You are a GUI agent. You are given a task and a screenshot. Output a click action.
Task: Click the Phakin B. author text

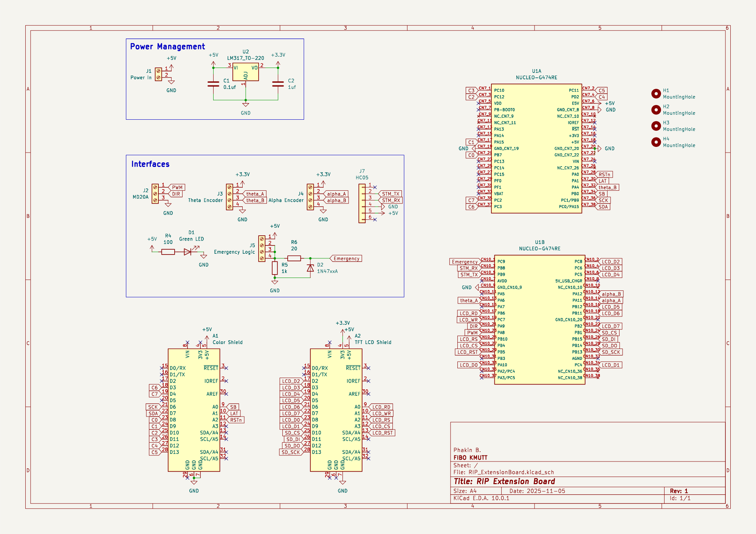coord(467,450)
